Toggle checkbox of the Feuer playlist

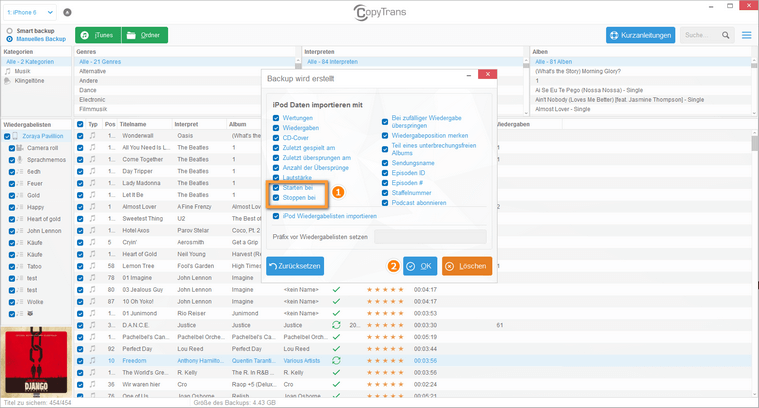[12, 184]
